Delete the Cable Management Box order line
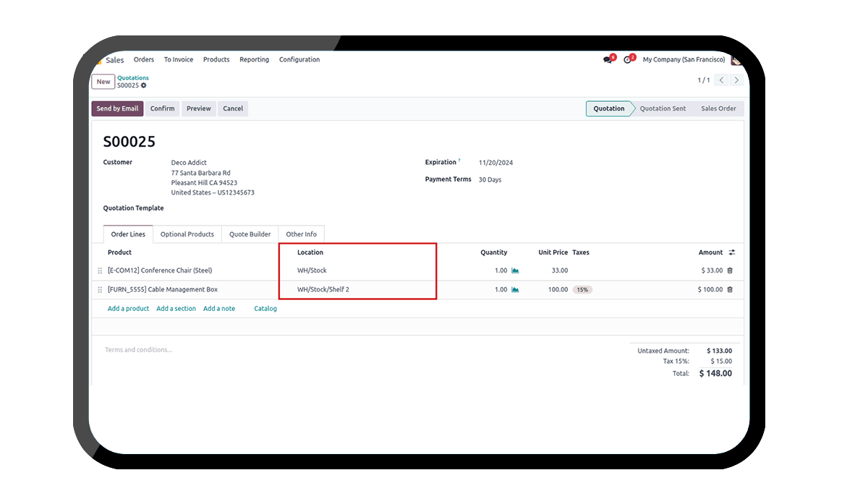The height and width of the screenshot is (504, 868). click(730, 289)
